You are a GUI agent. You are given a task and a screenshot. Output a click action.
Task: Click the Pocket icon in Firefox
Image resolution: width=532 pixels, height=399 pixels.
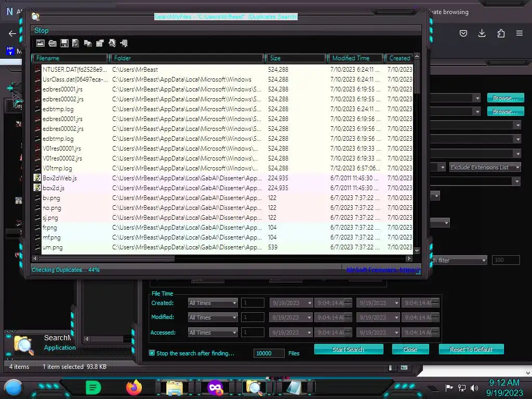click(463, 33)
